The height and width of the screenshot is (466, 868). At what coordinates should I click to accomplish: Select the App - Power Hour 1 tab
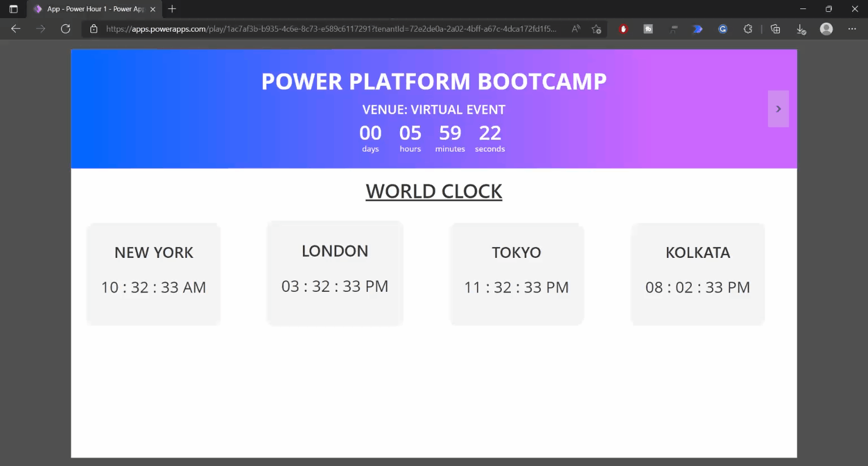[94, 9]
